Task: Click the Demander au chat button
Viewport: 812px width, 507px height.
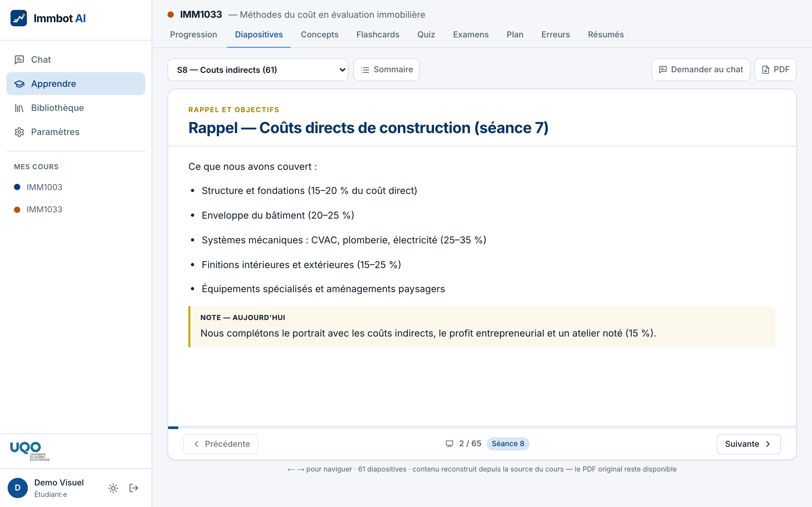Action: coord(701,70)
